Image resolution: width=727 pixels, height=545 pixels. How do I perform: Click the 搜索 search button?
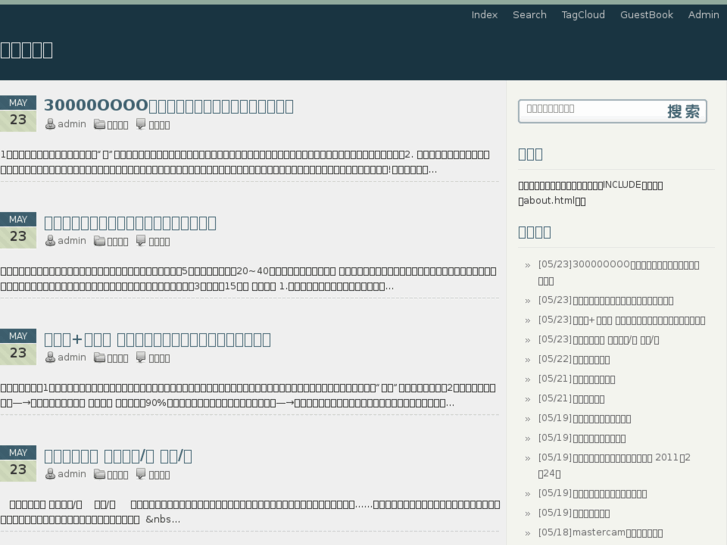click(683, 111)
